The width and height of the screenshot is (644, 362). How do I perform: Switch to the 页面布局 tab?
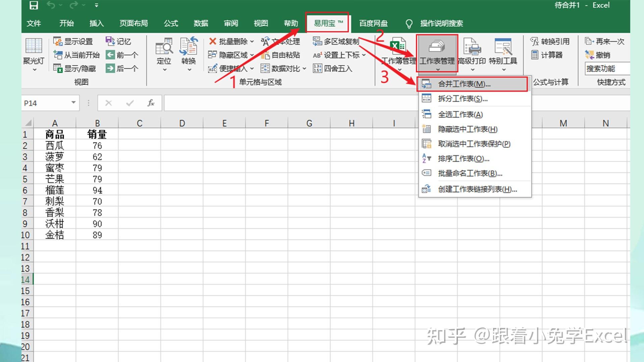133,23
